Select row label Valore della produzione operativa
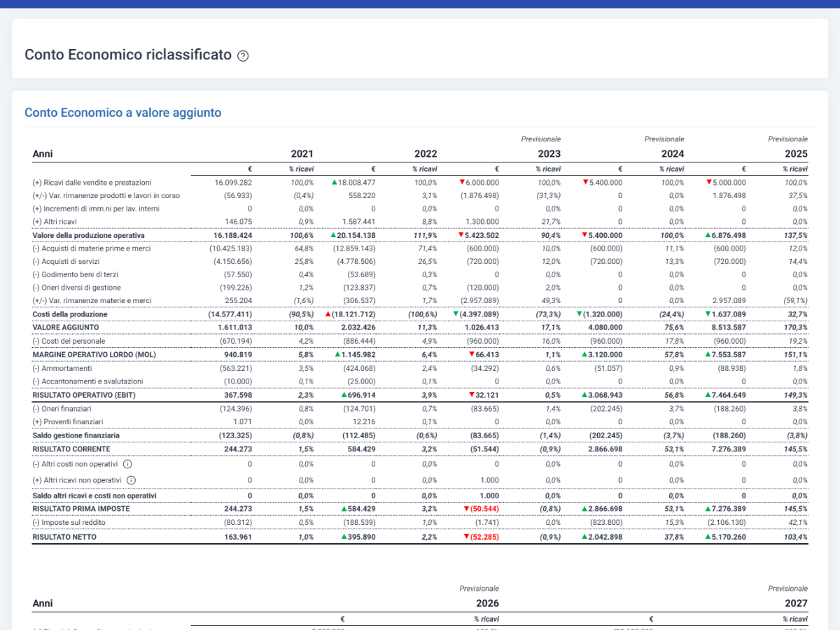The image size is (840, 630). tap(88, 235)
